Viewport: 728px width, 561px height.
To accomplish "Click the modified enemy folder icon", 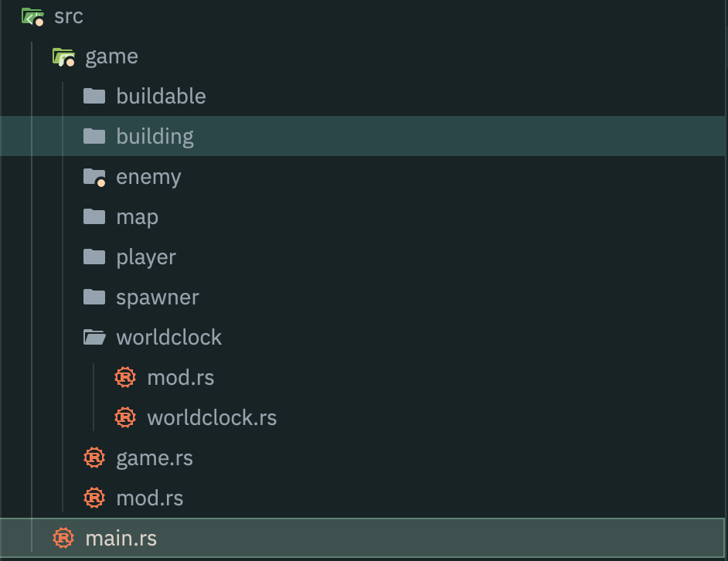I will pyautogui.click(x=94, y=177).
